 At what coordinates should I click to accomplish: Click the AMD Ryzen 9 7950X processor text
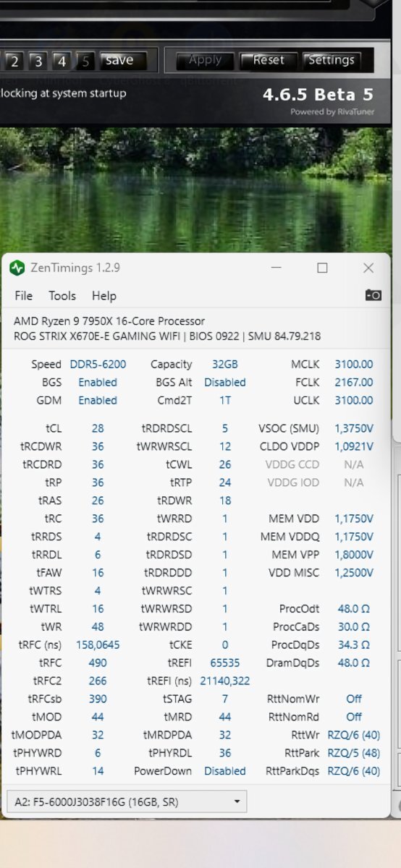109,321
